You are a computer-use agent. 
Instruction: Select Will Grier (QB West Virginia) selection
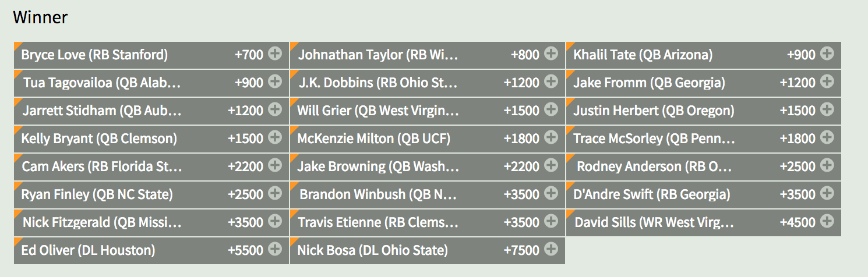tap(427, 111)
